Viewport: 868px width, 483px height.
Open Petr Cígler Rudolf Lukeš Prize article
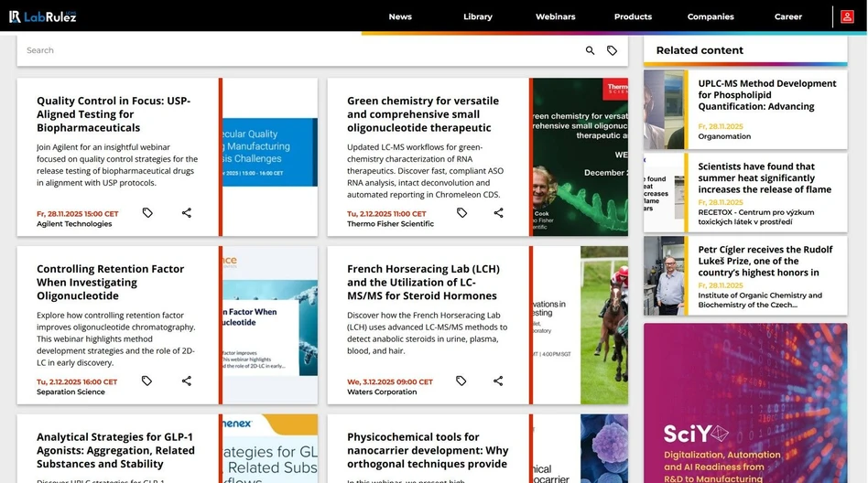(765, 261)
